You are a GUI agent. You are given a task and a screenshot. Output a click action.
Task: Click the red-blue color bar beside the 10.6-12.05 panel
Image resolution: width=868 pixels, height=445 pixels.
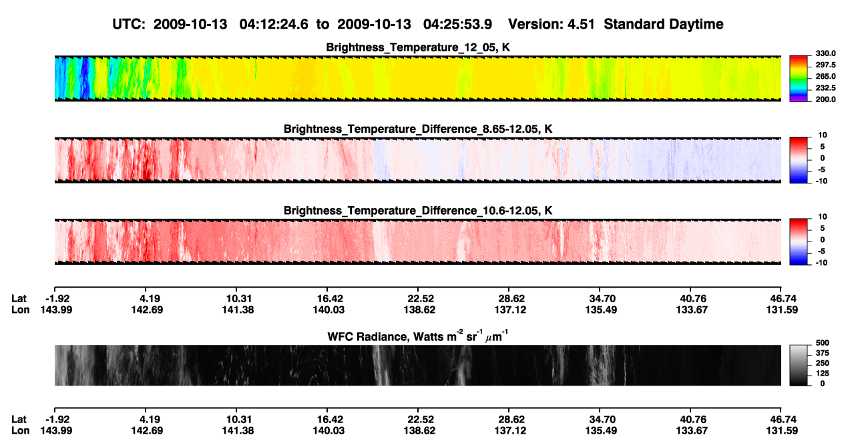tap(798, 242)
